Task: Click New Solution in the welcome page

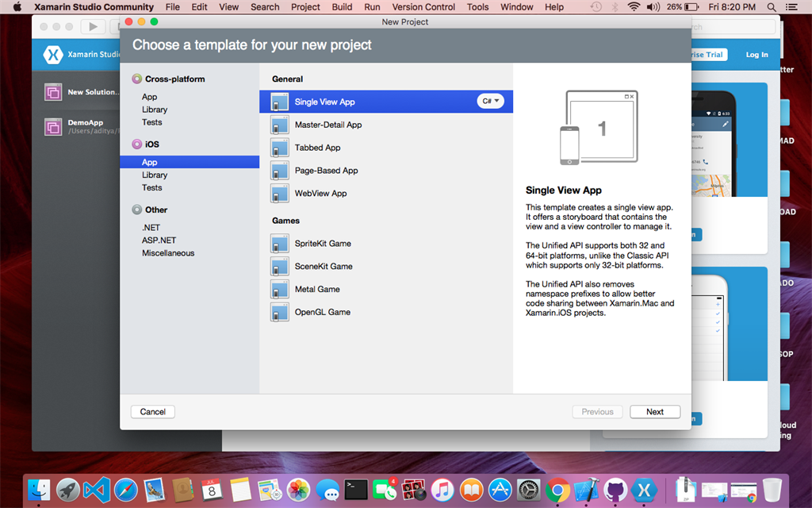Action: tap(81, 92)
